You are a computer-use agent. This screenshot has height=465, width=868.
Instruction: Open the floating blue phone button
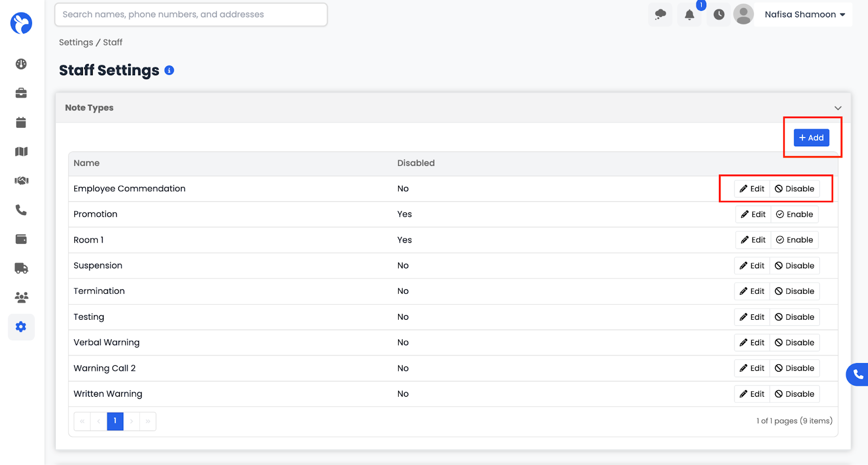[x=858, y=374]
